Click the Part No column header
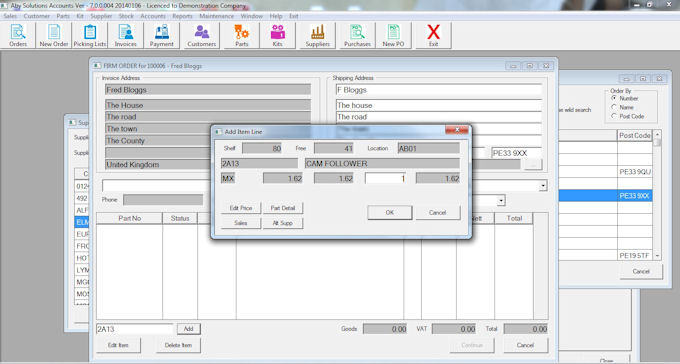680x364 pixels. click(129, 218)
